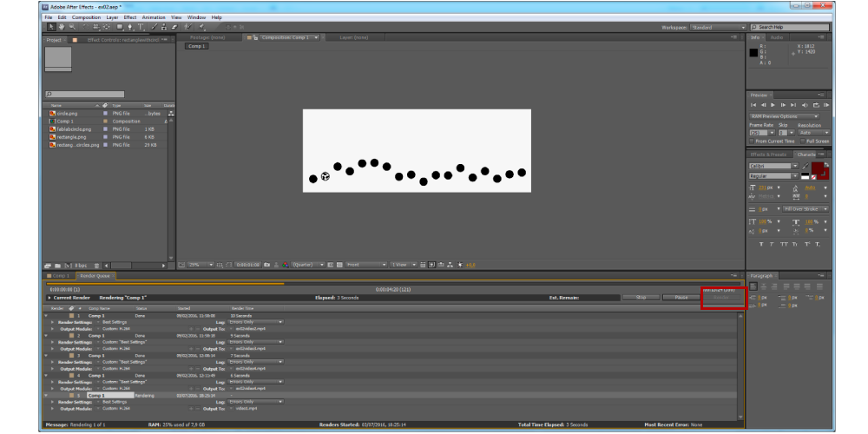Click the Play button in Preview panel
868x434 pixels.
pos(773,105)
